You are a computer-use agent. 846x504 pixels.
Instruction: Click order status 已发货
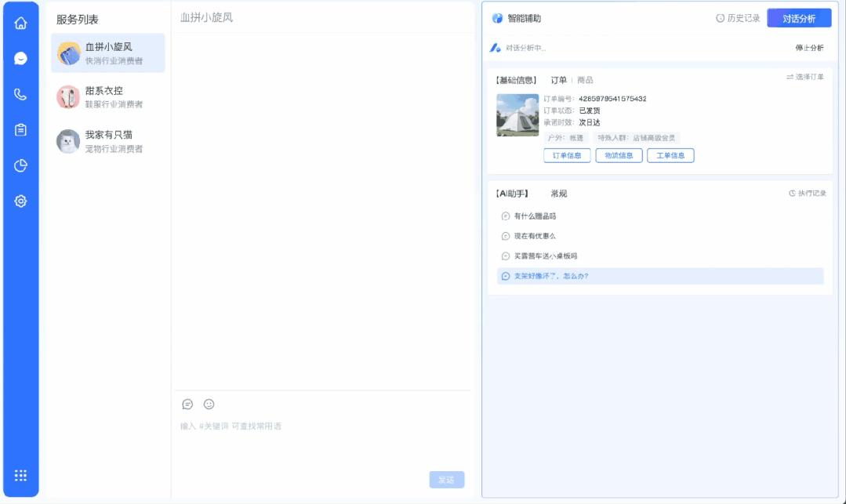coord(589,111)
